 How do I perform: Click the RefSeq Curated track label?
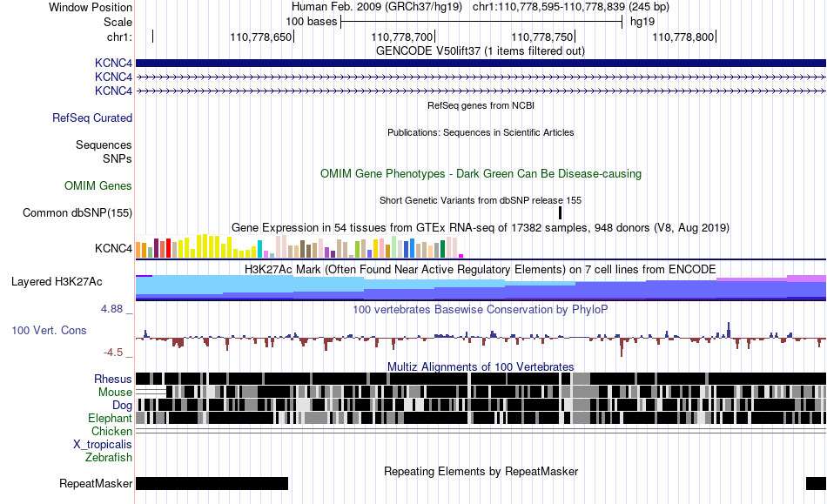pos(92,118)
